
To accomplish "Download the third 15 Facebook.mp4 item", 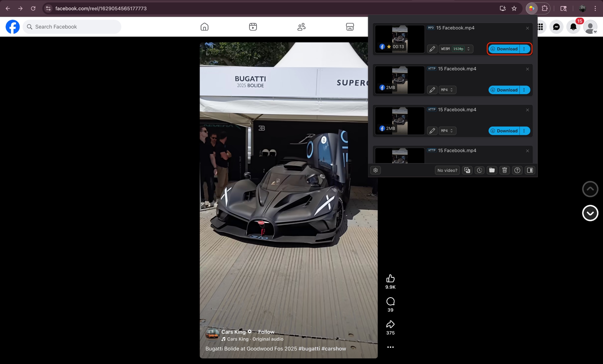I will (x=504, y=131).
